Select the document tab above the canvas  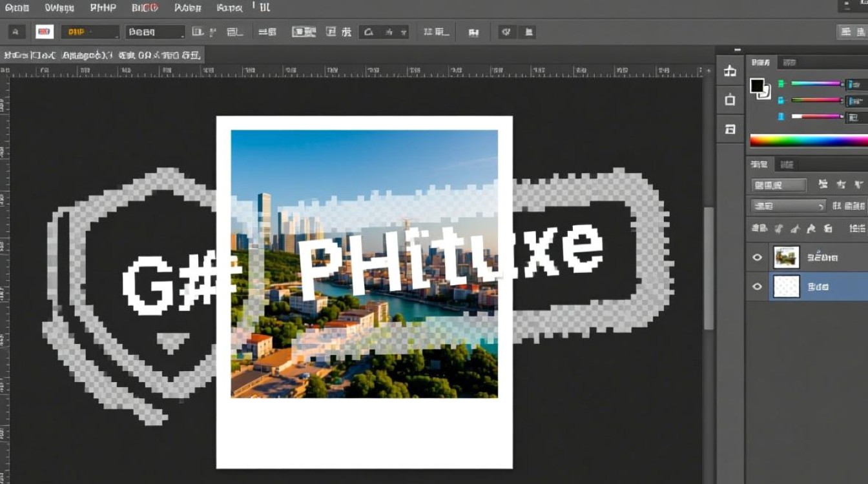point(102,55)
